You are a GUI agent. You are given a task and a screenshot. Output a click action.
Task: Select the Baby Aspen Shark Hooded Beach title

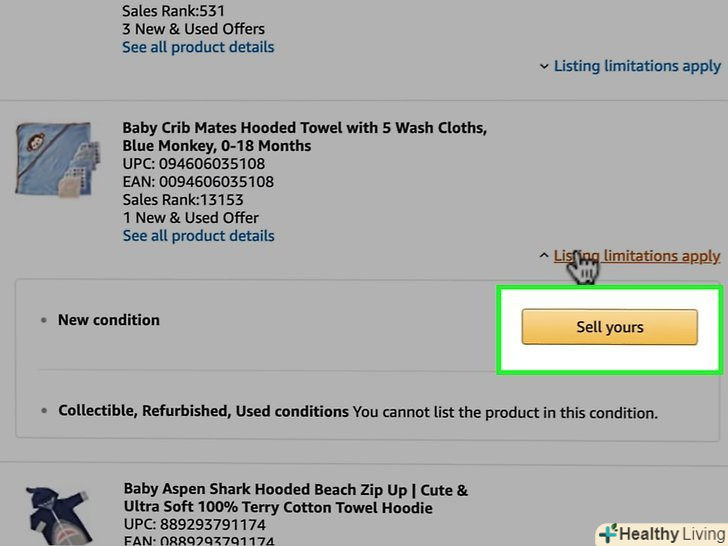[295, 499]
